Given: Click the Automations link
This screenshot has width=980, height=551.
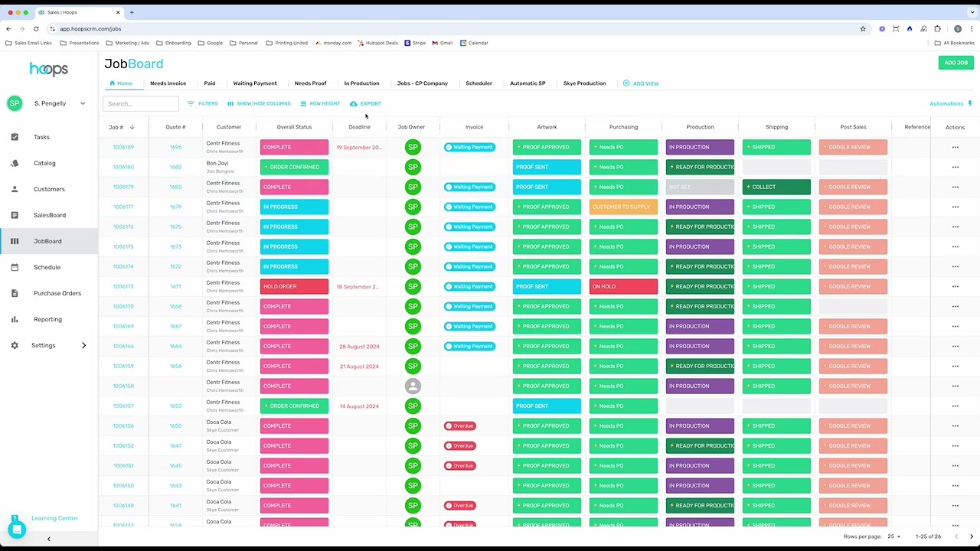Looking at the screenshot, I should pyautogui.click(x=946, y=103).
